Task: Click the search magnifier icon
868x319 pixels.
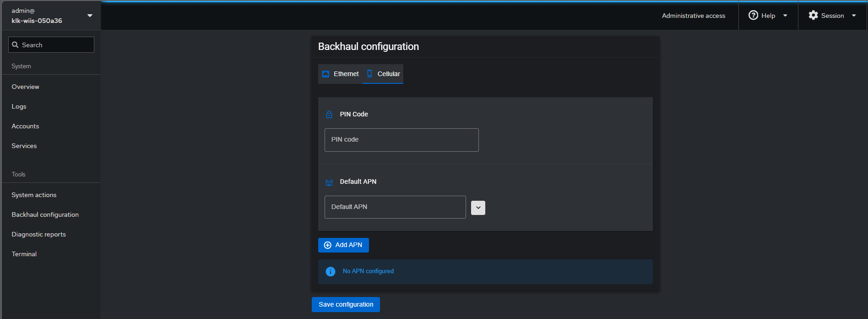Action: (x=15, y=45)
